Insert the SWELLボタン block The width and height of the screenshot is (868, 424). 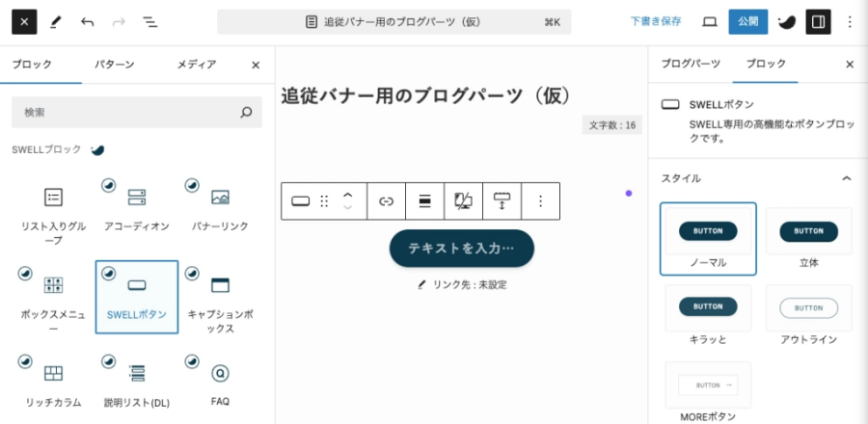(x=137, y=298)
